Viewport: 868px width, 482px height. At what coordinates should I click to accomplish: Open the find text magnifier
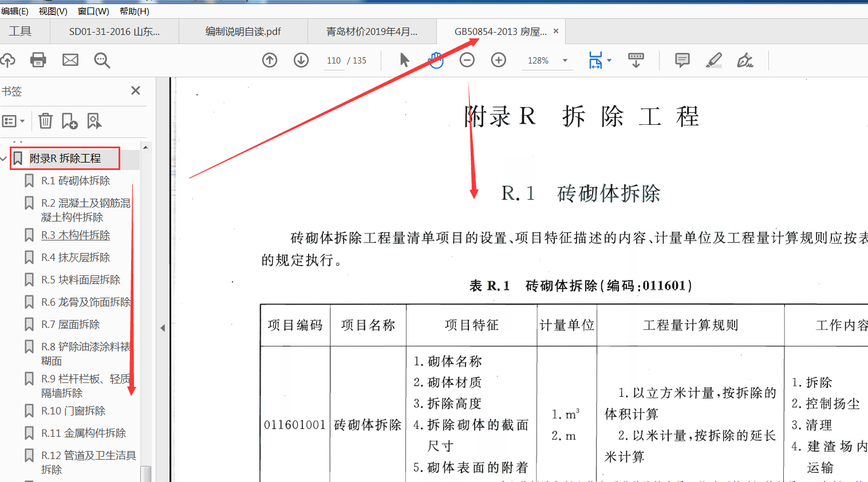click(x=102, y=60)
